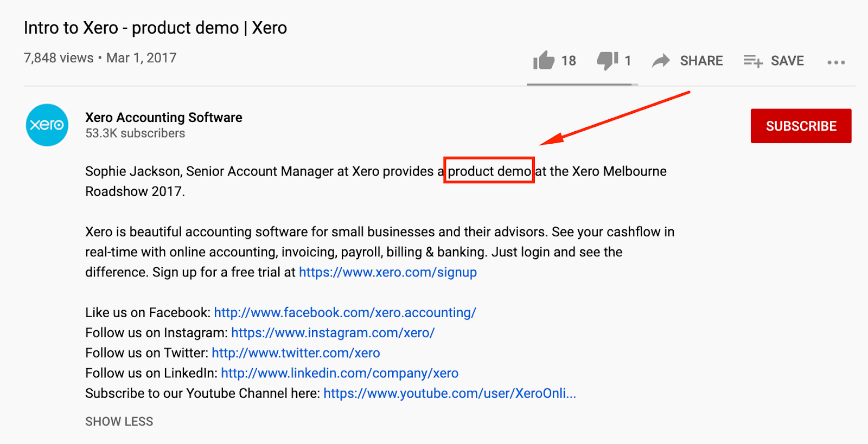Collapse description with SHOW LESS

coord(119,421)
